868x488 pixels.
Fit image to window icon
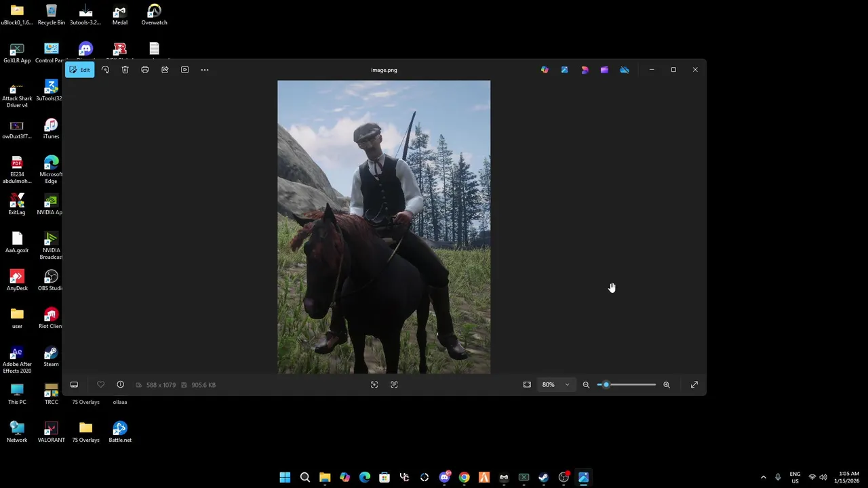click(527, 385)
